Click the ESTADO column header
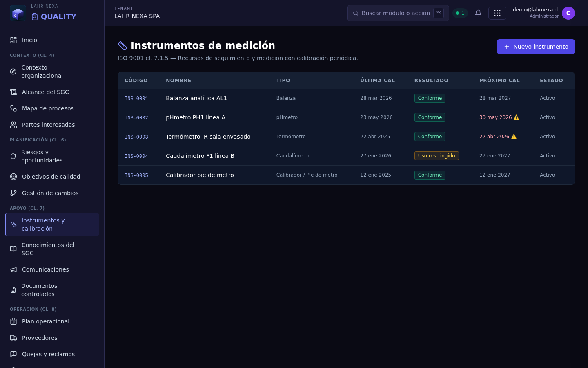This screenshot has height=368, width=588. pyautogui.click(x=551, y=81)
